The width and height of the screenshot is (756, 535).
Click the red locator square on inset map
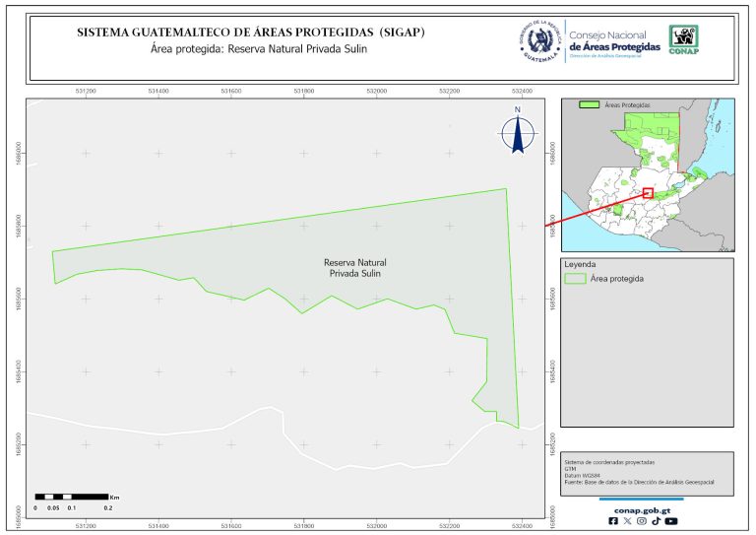click(x=648, y=193)
